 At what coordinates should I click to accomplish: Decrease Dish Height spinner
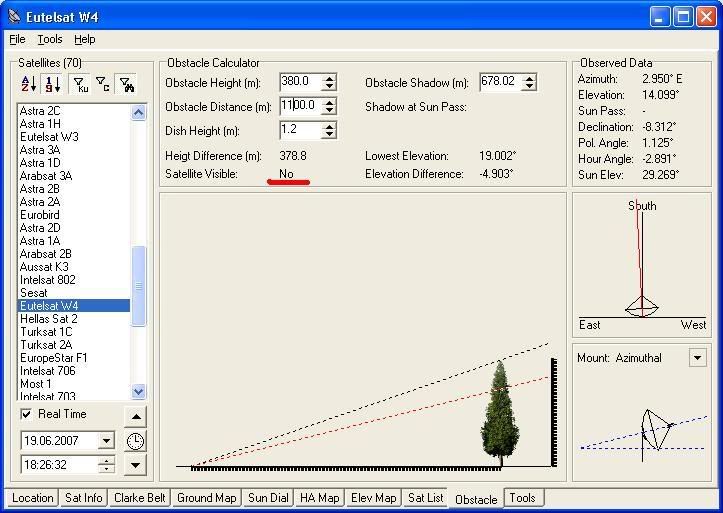click(329, 135)
